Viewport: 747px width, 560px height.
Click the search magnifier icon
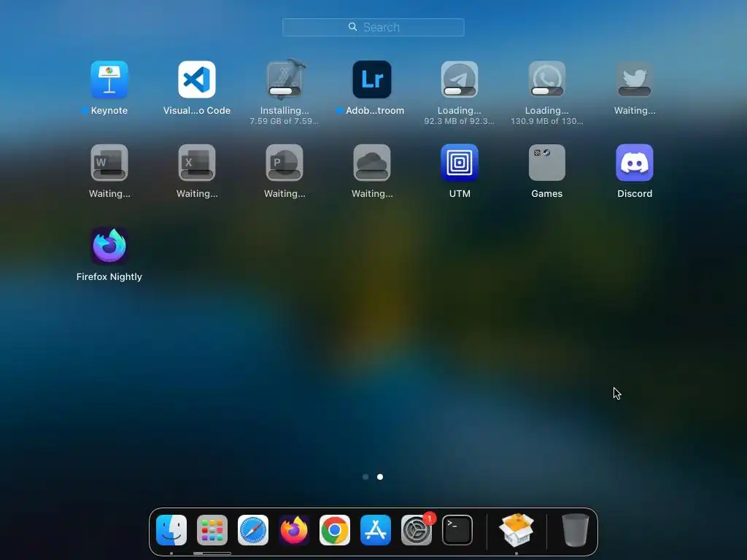352,27
